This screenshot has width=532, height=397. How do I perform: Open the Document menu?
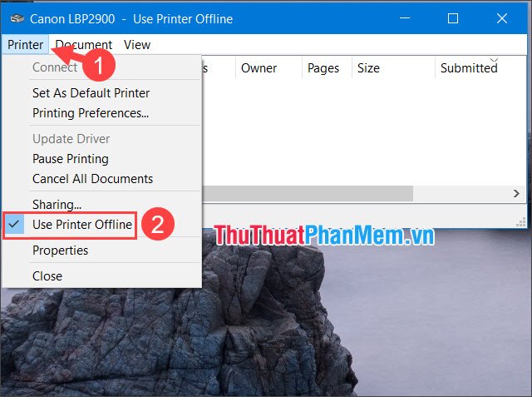pos(83,44)
